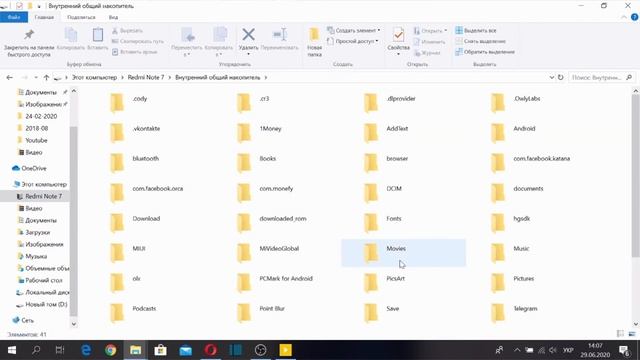Select OneDrive in navigation pane

(x=29, y=168)
